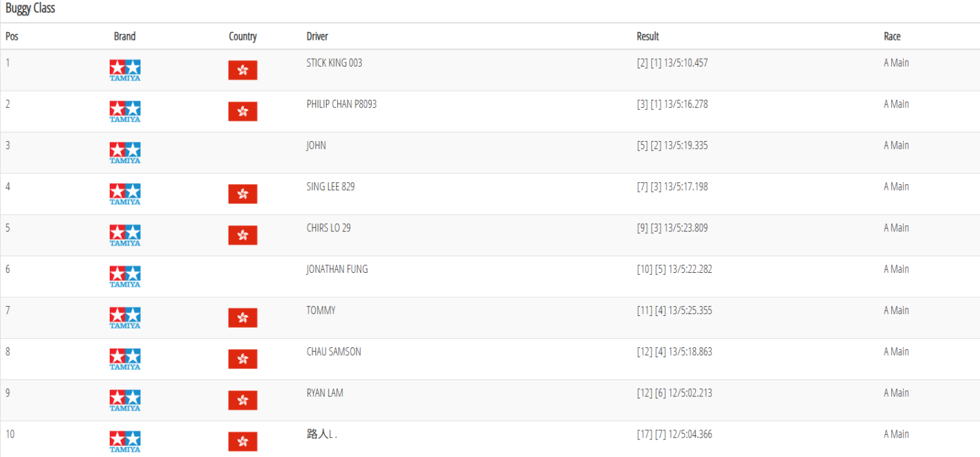Click the Hong Kong flag next to SING LEE 829
The image size is (980, 457).
[x=242, y=194]
